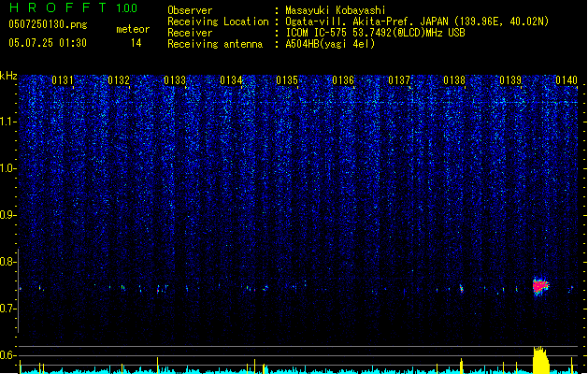The height and width of the screenshot is (374, 588).
Task: Select the filename 0507250130.png
Action: [x=48, y=24]
